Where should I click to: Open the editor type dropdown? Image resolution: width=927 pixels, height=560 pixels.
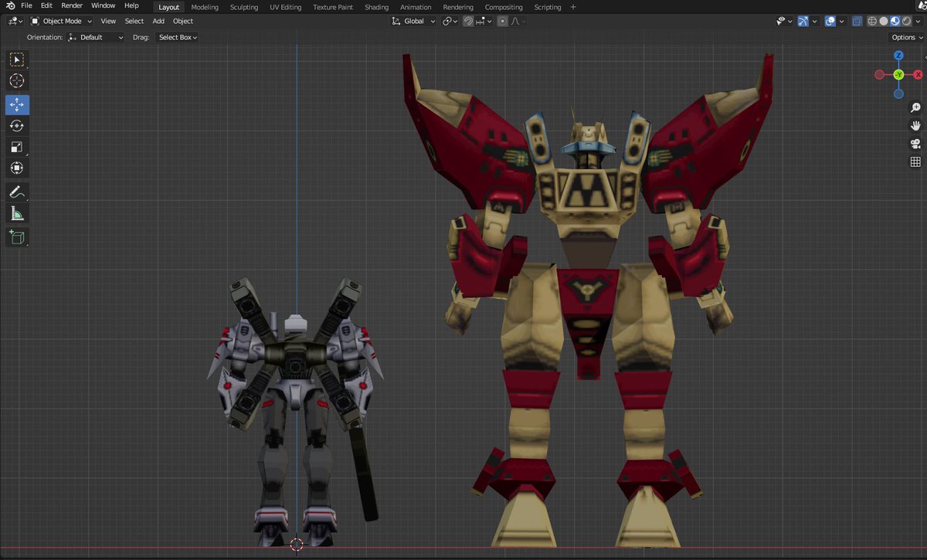click(x=15, y=22)
